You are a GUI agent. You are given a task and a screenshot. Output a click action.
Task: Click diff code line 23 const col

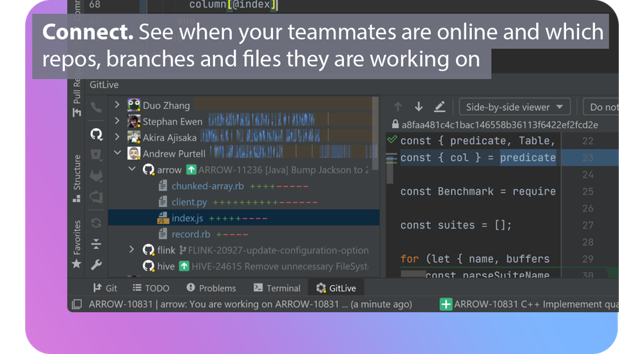pyautogui.click(x=478, y=158)
